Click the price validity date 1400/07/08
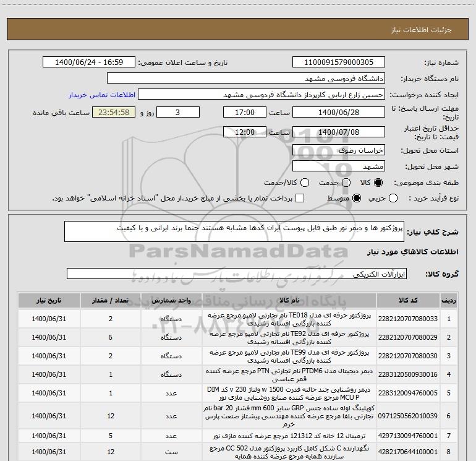 339,132
